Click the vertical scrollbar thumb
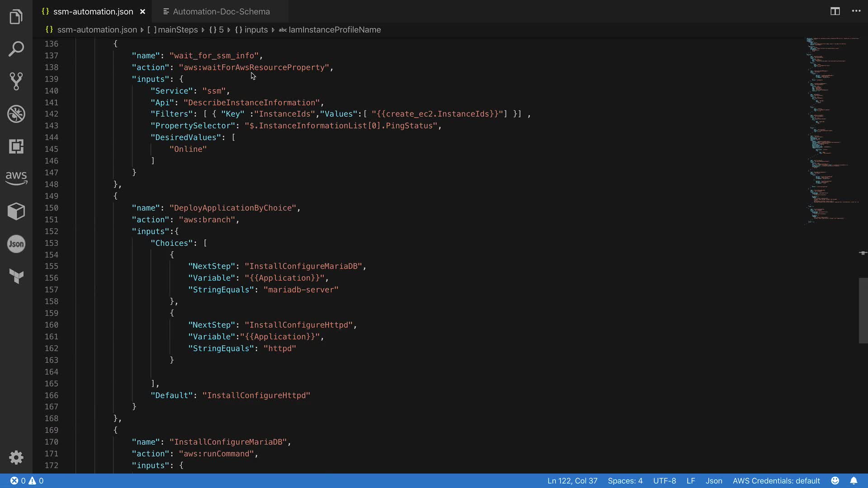Screen dimensions: 868x488 tap(863, 310)
